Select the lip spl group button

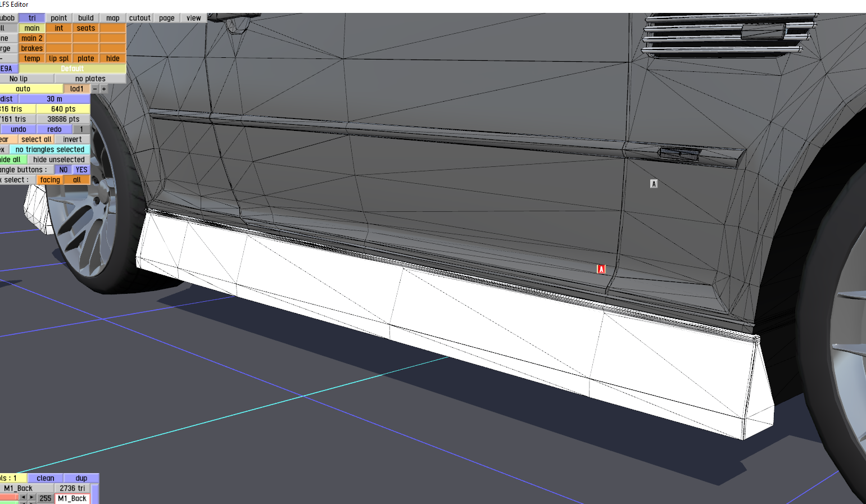click(x=59, y=58)
